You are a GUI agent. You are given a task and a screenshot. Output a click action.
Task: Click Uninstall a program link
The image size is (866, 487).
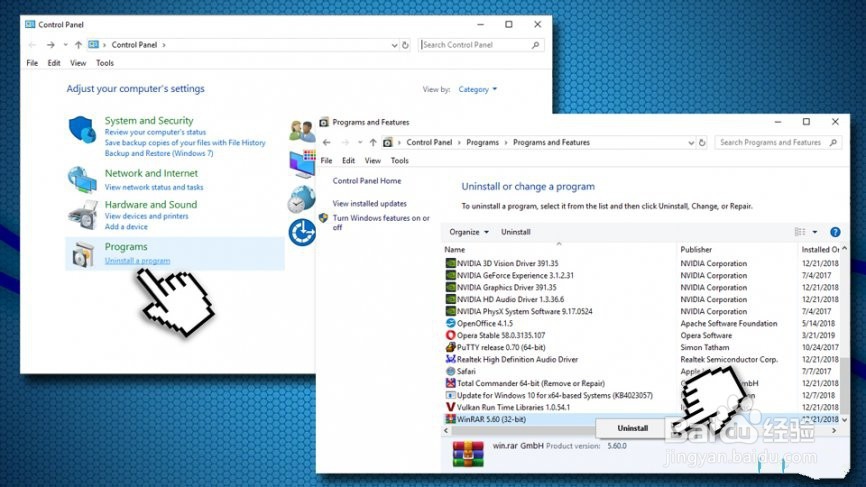click(138, 261)
